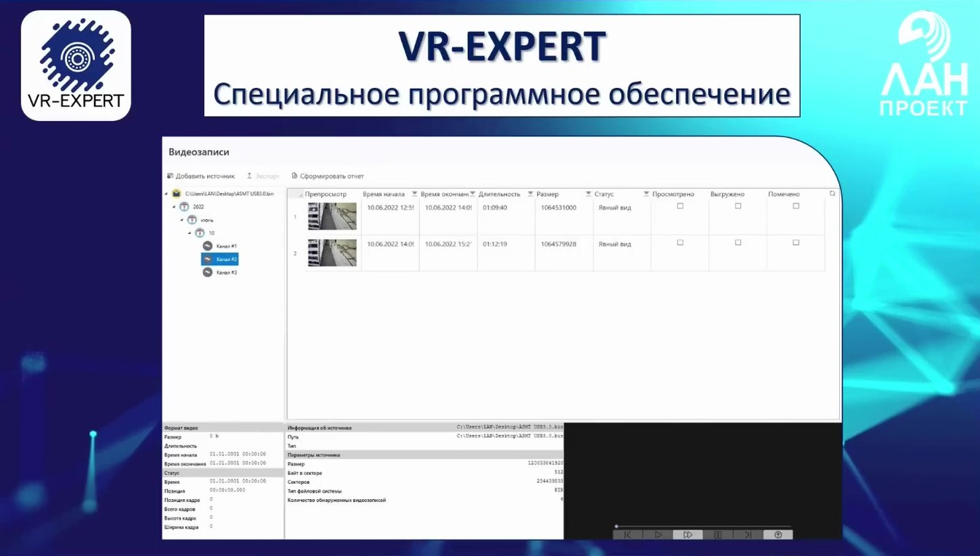Click 'Информация об источнике' section header
980x556 pixels.
424,428
